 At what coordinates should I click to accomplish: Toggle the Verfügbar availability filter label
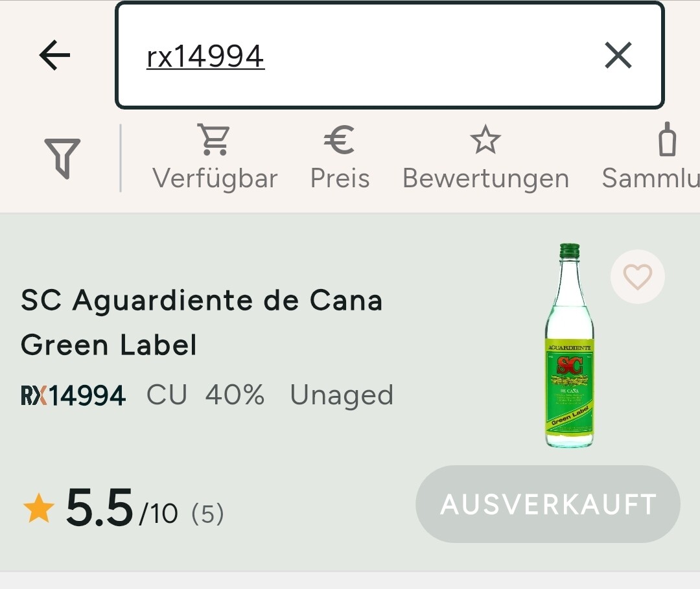click(215, 178)
